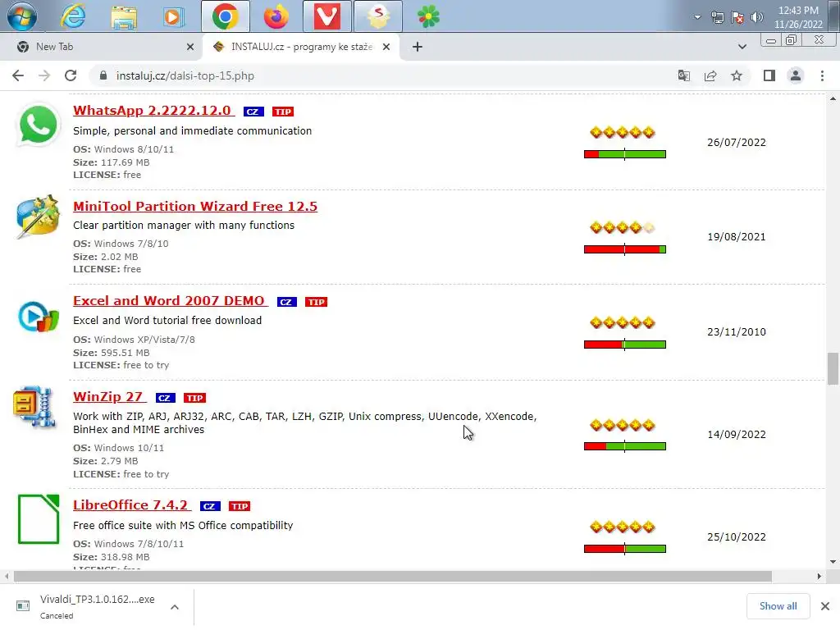Screen dimensions: 840x630
Task: Click the LibreOffice document icon thumbnail
Action: pyautogui.click(x=39, y=519)
